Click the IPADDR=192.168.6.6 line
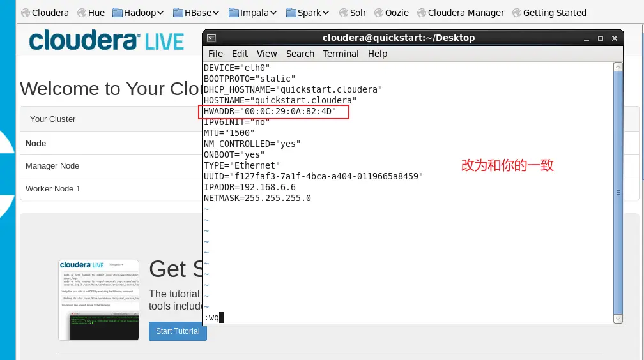This screenshot has width=644, height=360. point(249,187)
